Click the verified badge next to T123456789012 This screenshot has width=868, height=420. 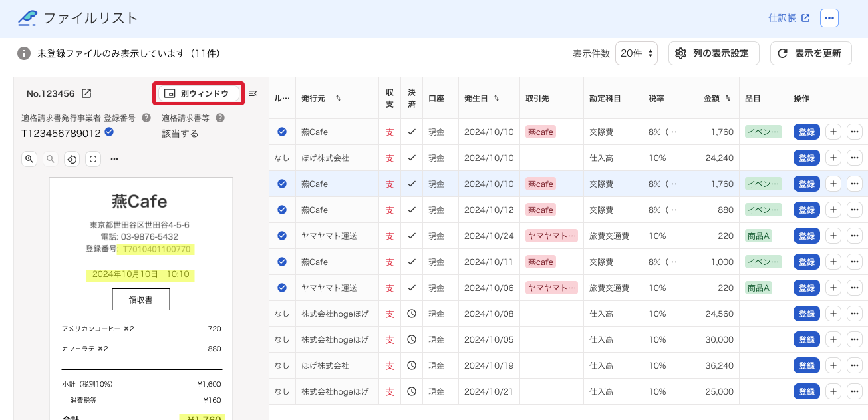point(109,132)
